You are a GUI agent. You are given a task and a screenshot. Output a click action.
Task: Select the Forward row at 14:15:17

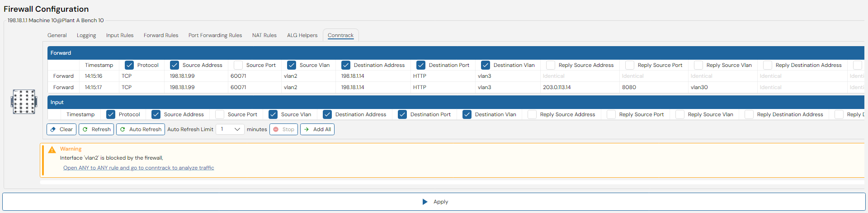point(456,87)
